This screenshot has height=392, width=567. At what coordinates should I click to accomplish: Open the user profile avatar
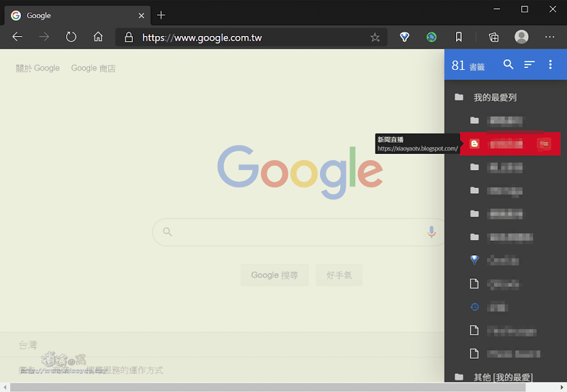[x=522, y=37]
